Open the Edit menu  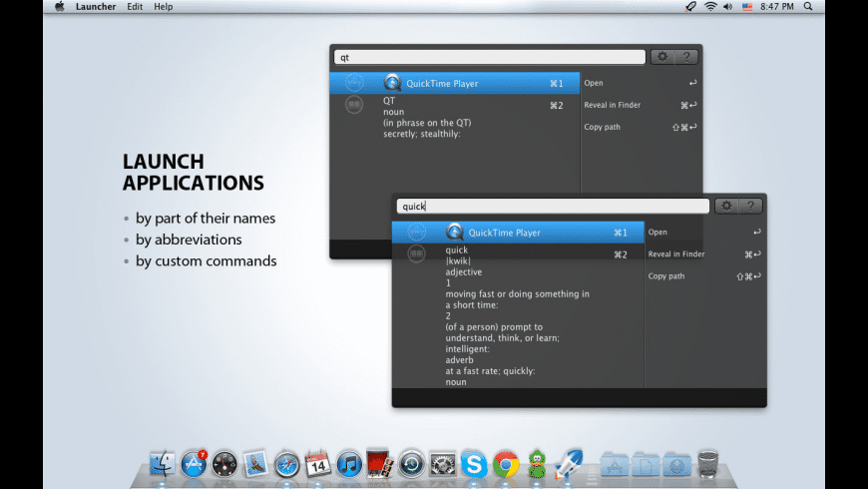[x=135, y=7]
